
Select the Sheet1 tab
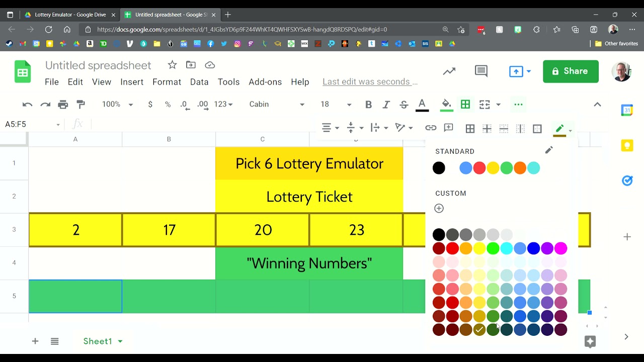(x=103, y=341)
